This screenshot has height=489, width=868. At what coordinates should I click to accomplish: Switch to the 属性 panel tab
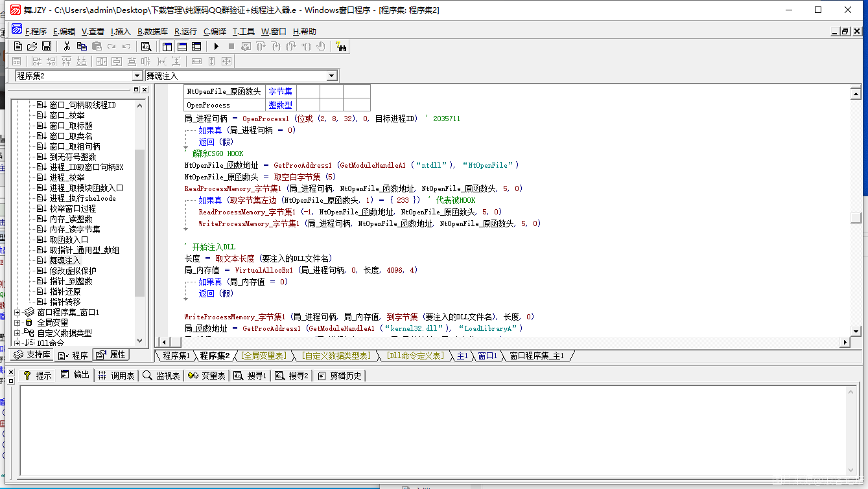click(x=111, y=355)
